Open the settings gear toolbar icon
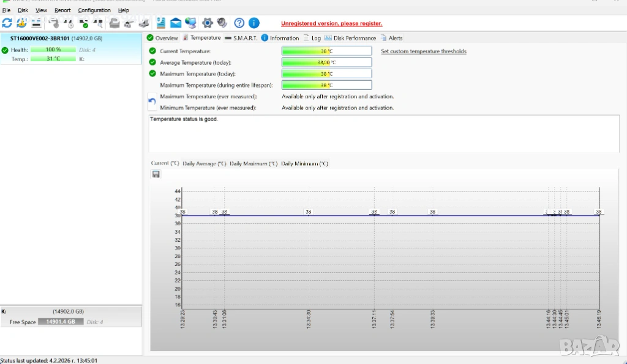627x364 pixels. [x=208, y=23]
